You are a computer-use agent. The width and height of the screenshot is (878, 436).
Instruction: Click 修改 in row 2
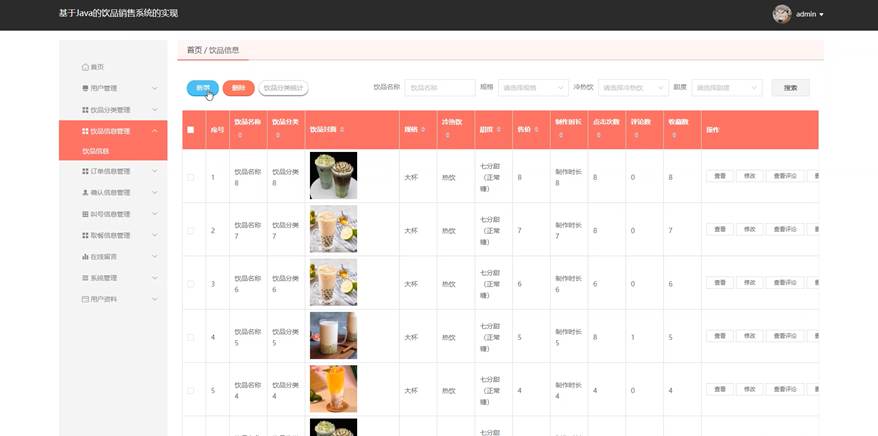coord(749,229)
